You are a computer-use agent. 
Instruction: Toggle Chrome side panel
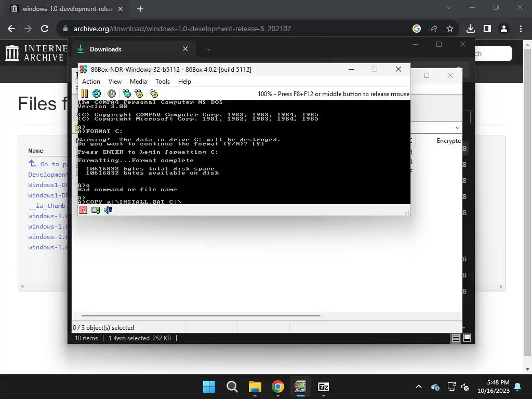point(487,29)
